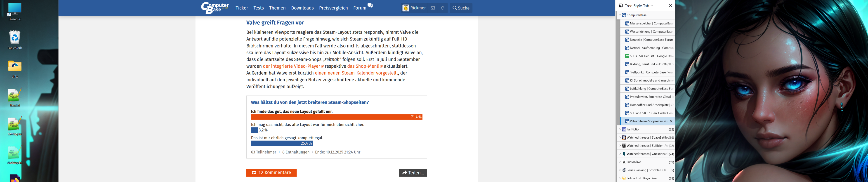Switch to SPL's PSU Tier List tab

(x=648, y=56)
